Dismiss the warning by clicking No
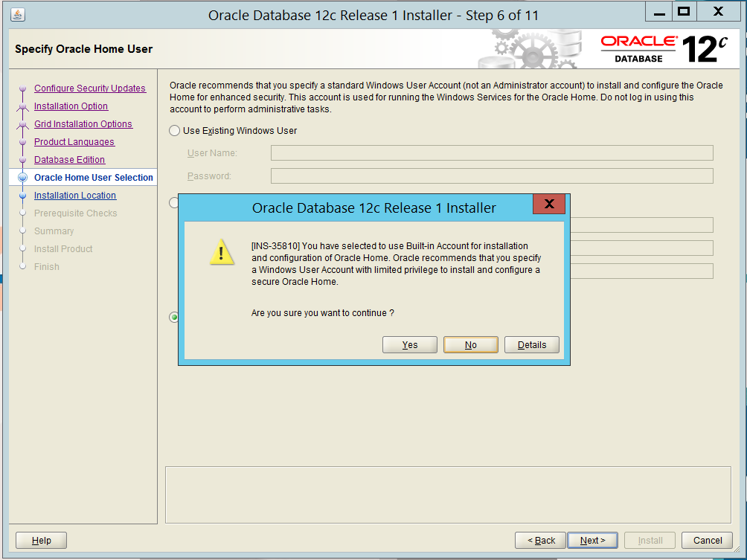 (x=470, y=344)
